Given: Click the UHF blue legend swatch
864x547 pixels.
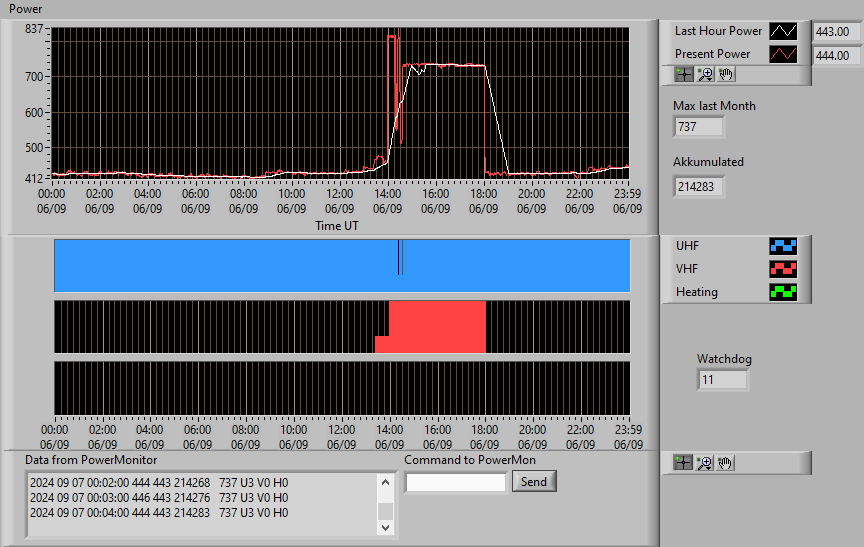Looking at the screenshot, I should click(x=783, y=246).
